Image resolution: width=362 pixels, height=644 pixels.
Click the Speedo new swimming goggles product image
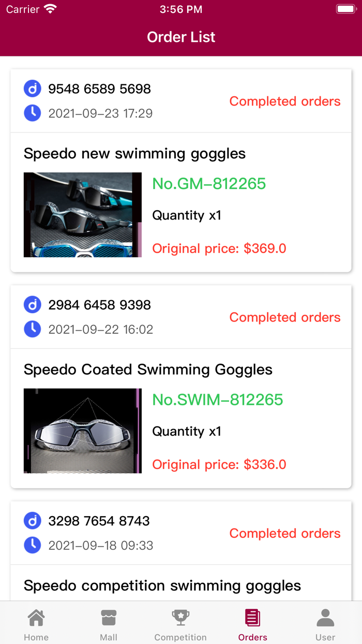tap(82, 214)
